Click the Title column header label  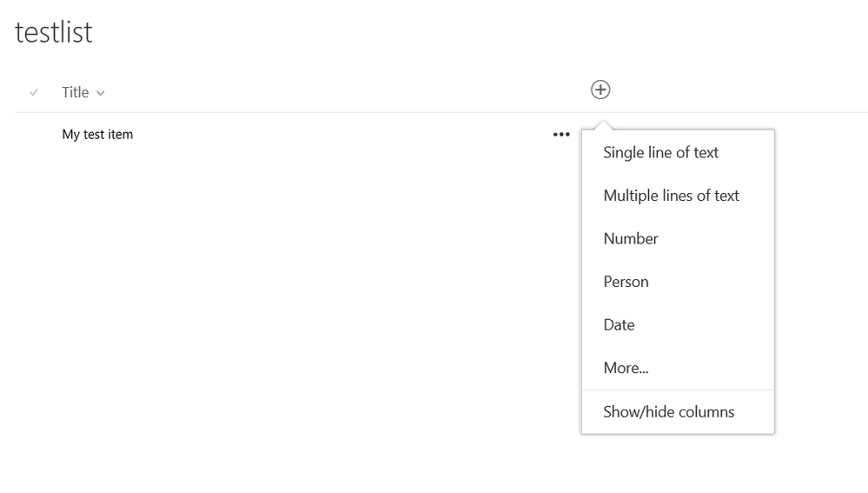point(76,92)
